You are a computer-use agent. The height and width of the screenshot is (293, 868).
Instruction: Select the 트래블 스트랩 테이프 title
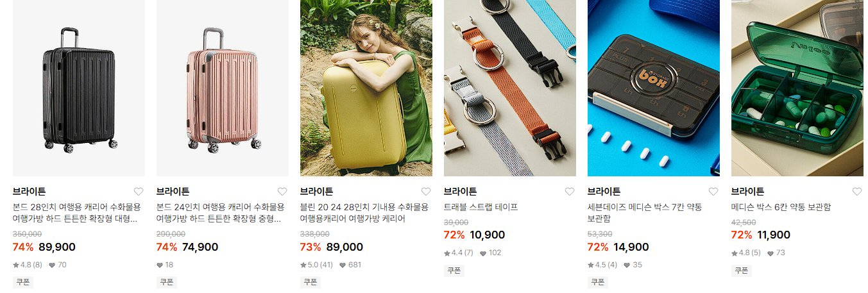pyautogui.click(x=481, y=207)
